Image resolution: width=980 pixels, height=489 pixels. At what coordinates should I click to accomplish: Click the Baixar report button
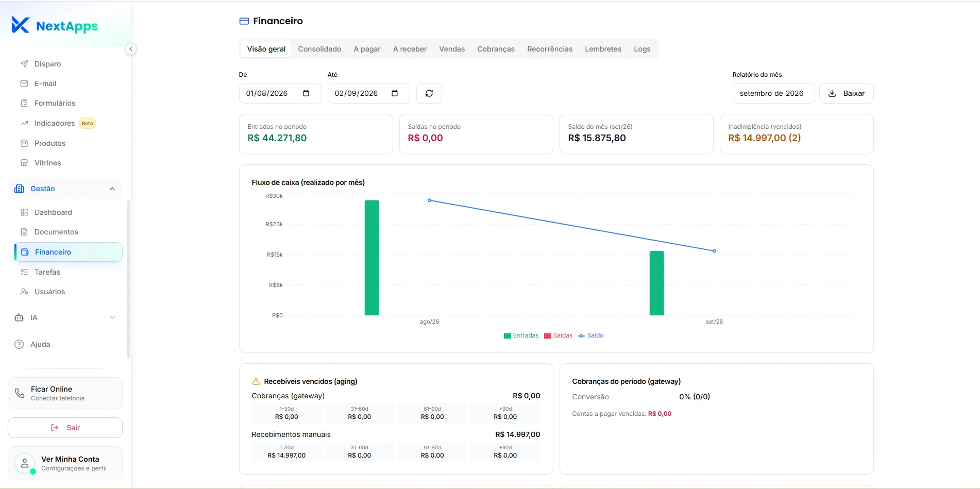847,93
